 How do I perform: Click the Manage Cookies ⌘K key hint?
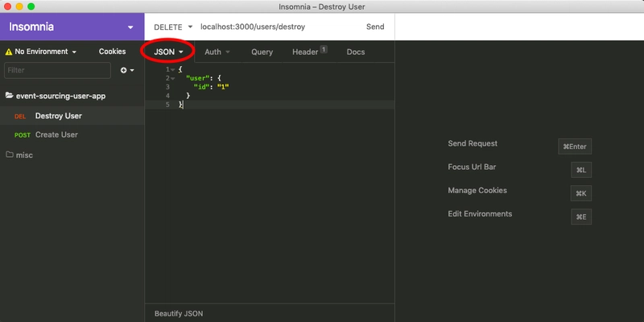point(580,193)
